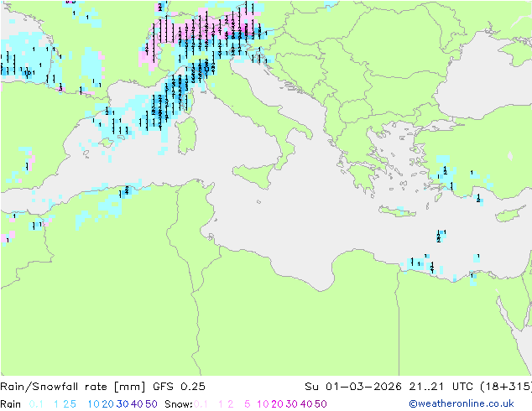Click the "Snow:" legend label
This screenshot has height=411, width=532.
pos(179,404)
